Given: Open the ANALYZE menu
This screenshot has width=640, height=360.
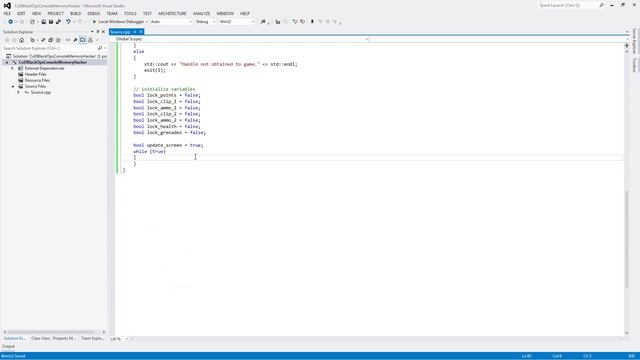Looking at the screenshot, I should click(201, 13).
